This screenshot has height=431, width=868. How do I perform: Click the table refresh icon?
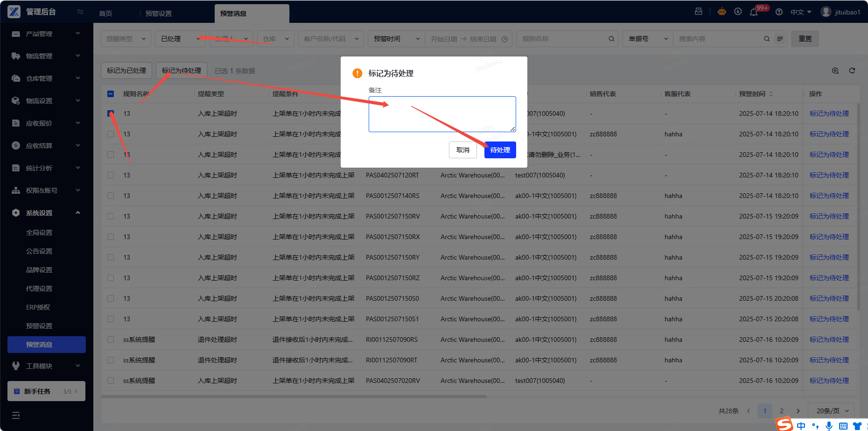click(x=852, y=71)
